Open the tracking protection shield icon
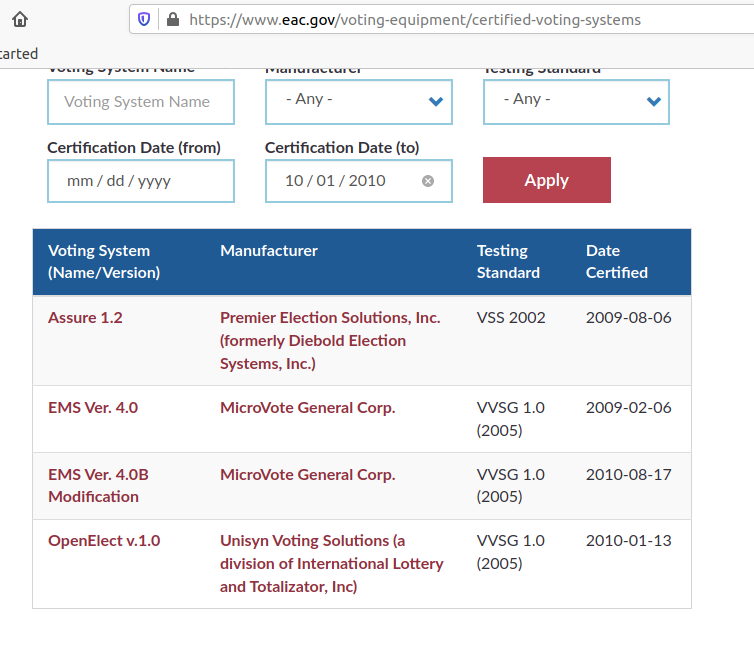The height and width of the screenshot is (662, 754). pos(144,19)
